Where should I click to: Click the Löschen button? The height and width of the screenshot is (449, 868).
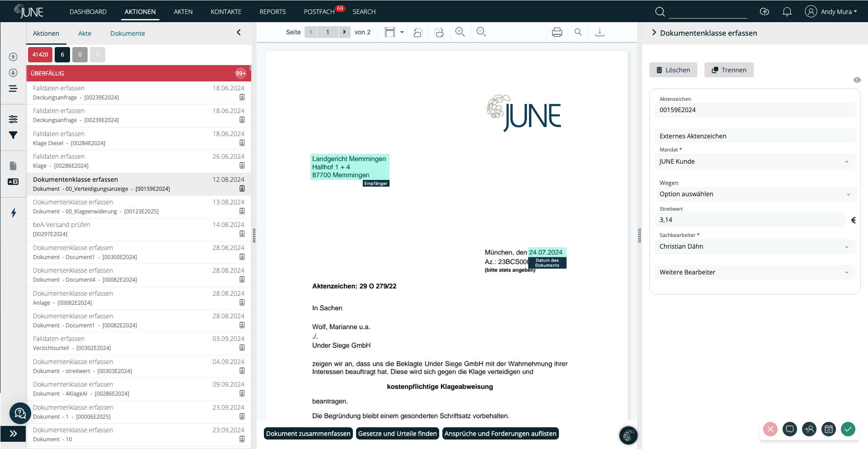click(x=673, y=70)
